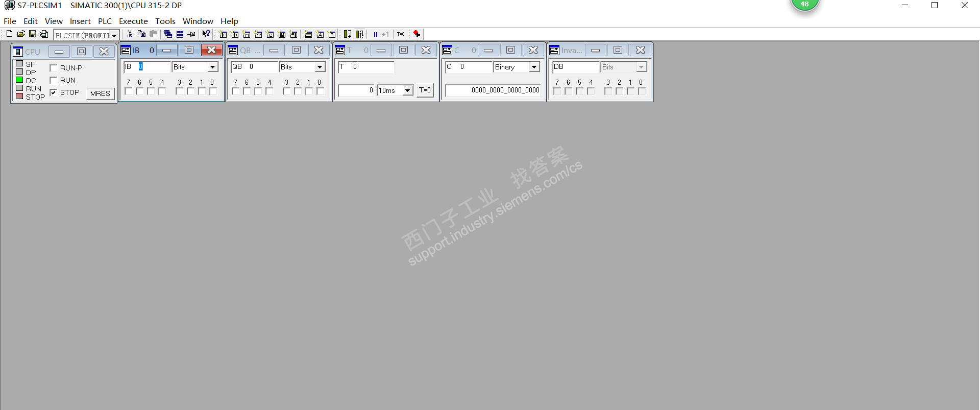Close the IB sub-window
980x410 pixels.
click(211, 50)
